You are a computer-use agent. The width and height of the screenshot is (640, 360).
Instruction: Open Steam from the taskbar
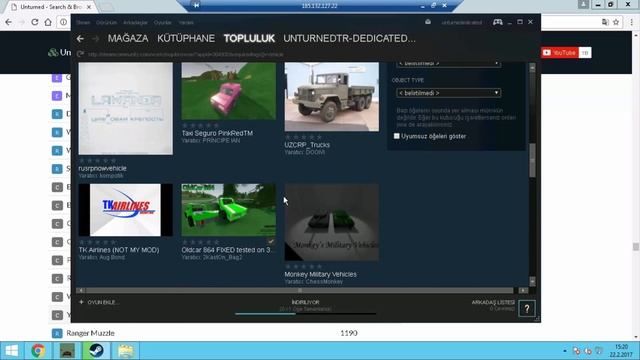pos(96,351)
